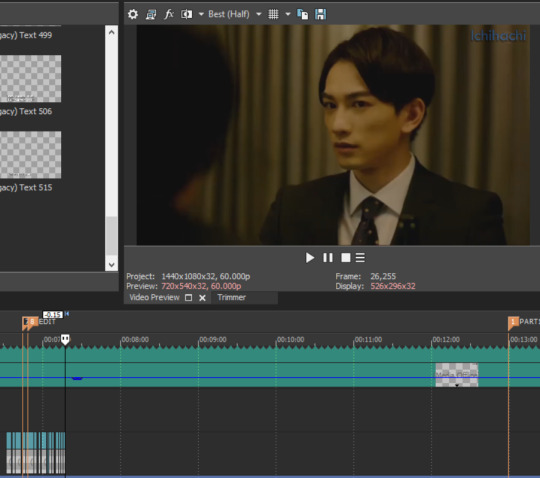Toggle Split Screen View icon

(187, 14)
